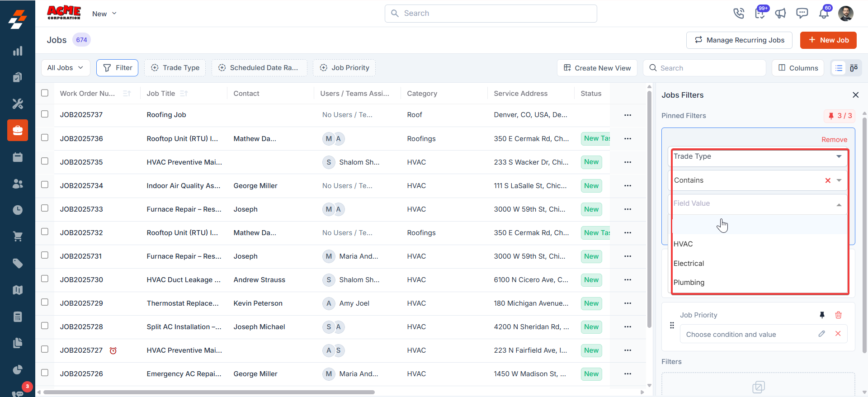
Task: Click the Service Address column header
Action: 520,94
